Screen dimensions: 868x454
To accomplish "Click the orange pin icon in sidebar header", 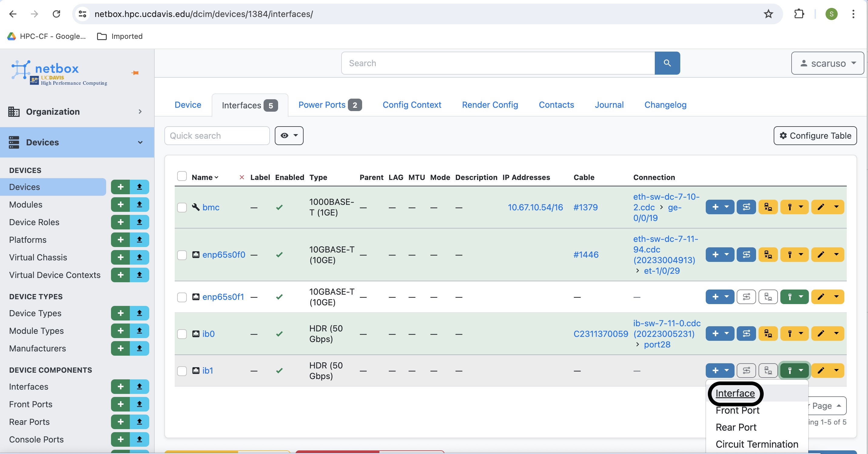I will coord(135,73).
